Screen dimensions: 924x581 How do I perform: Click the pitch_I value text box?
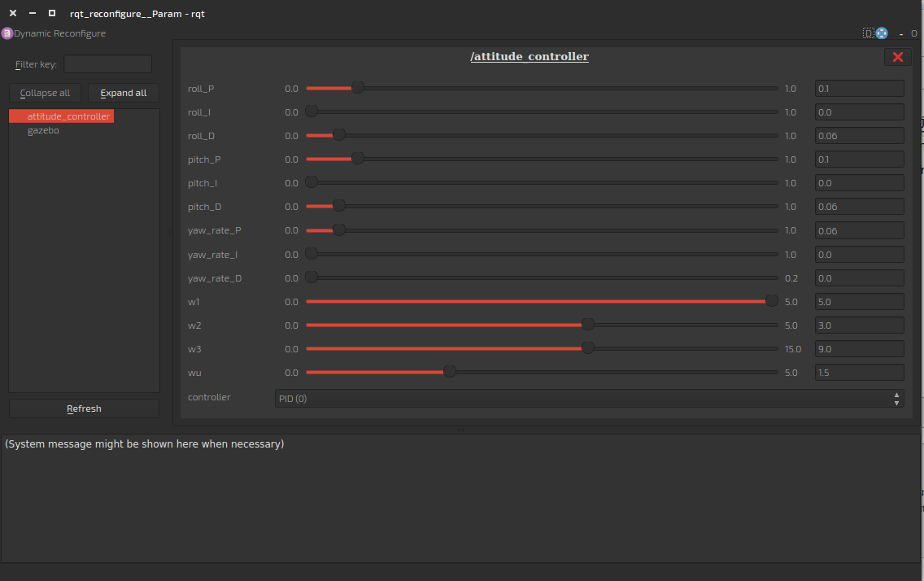[x=859, y=183]
